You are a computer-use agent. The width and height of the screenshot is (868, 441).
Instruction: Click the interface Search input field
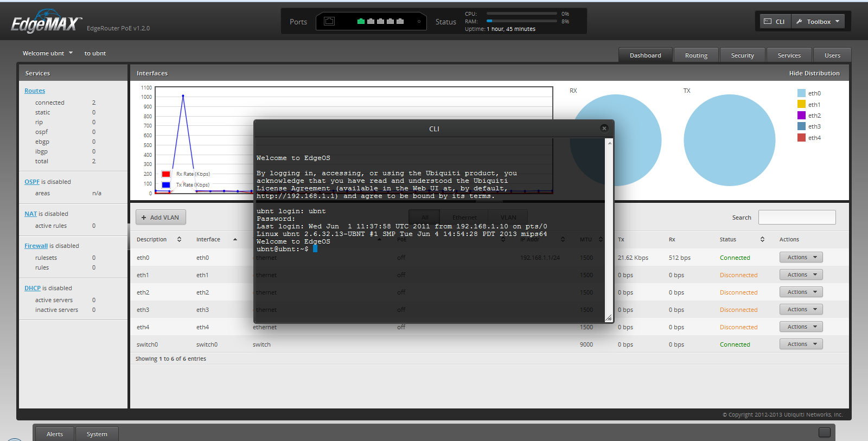tap(796, 218)
